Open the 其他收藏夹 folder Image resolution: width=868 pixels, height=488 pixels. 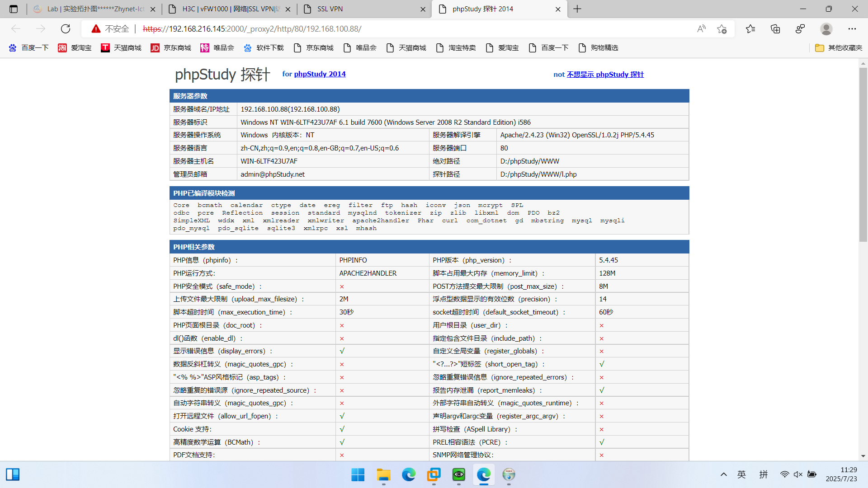point(839,48)
